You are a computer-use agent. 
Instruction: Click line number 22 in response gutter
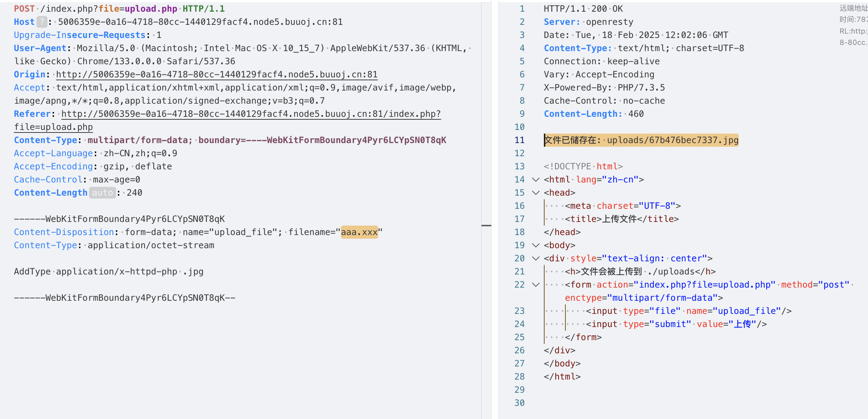[519, 285]
